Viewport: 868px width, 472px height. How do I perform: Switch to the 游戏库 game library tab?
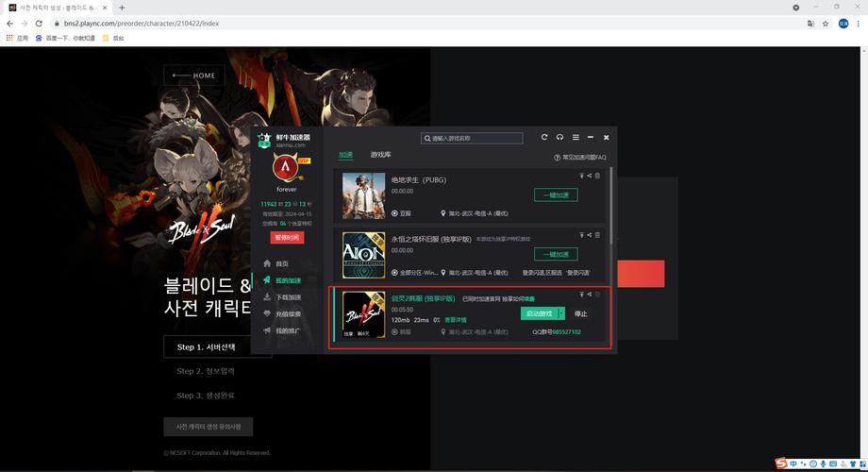(x=381, y=155)
